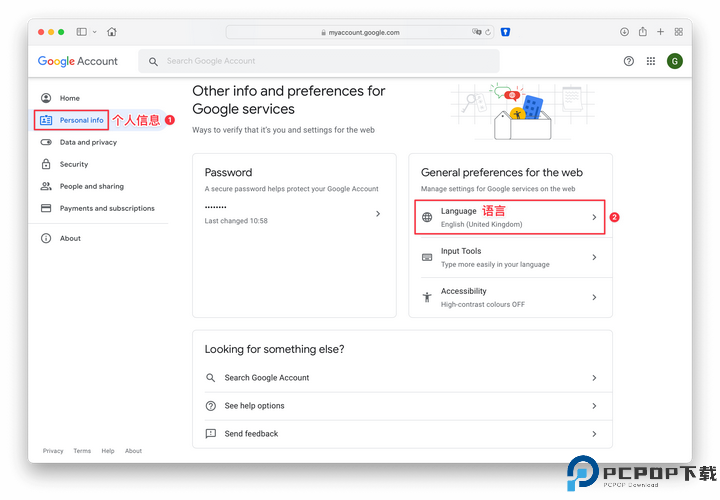The width and height of the screenshot is (720, 500).
Task: Open Safari downloads icon
Action: click(x=625, y=32)
